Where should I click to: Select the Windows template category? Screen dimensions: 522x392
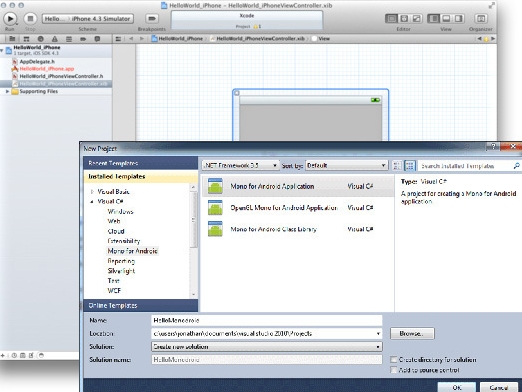(x=120, y=212)
